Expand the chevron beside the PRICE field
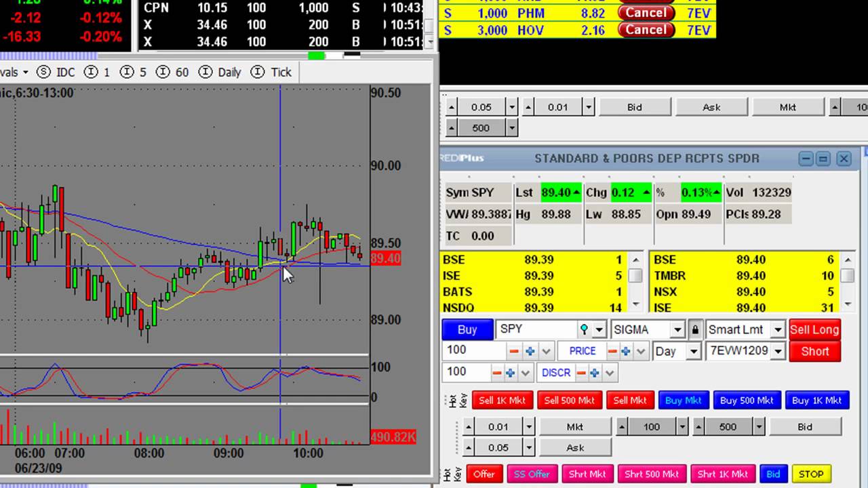Image resolution: width=868 pixels, height=488 pixels. pos(640,351)
